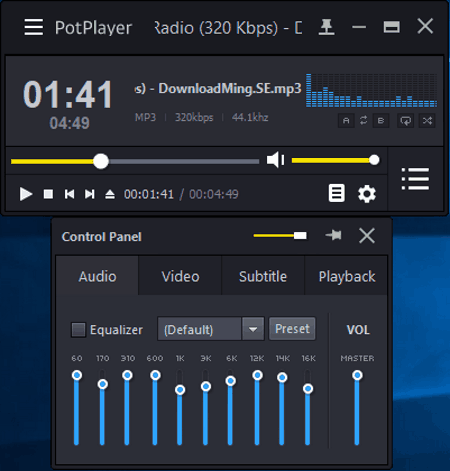Switch to the Subtitle tab
The height and width of the screenshot is (471, 450).
263,276
